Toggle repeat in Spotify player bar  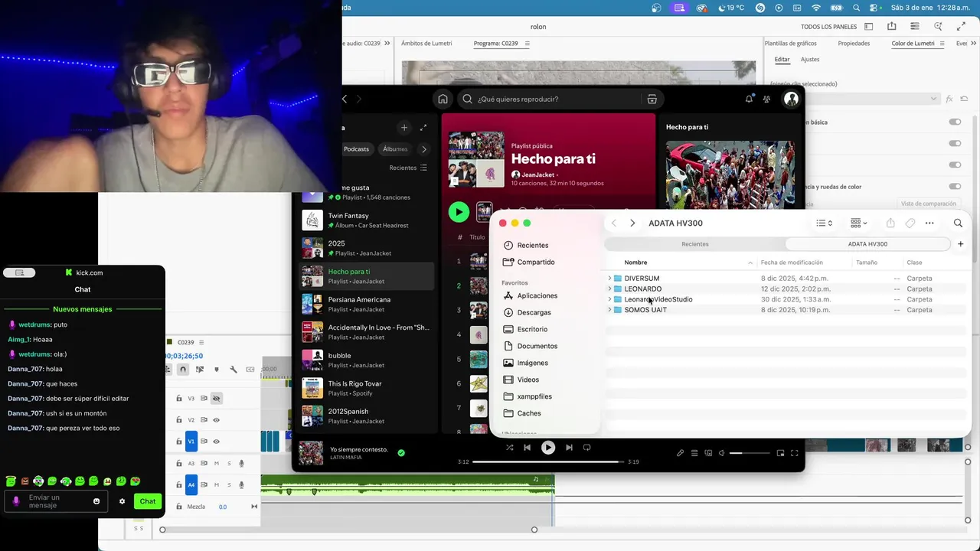coord(587,448)
